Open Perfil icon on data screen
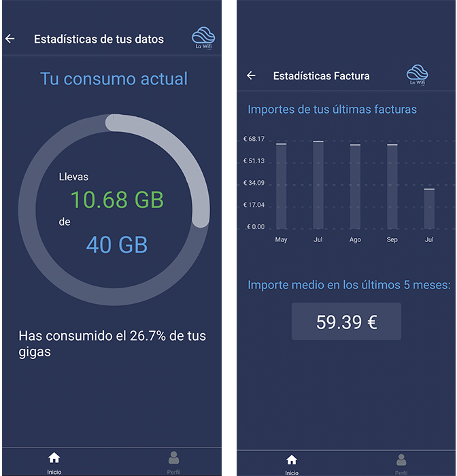 (173, 462)
